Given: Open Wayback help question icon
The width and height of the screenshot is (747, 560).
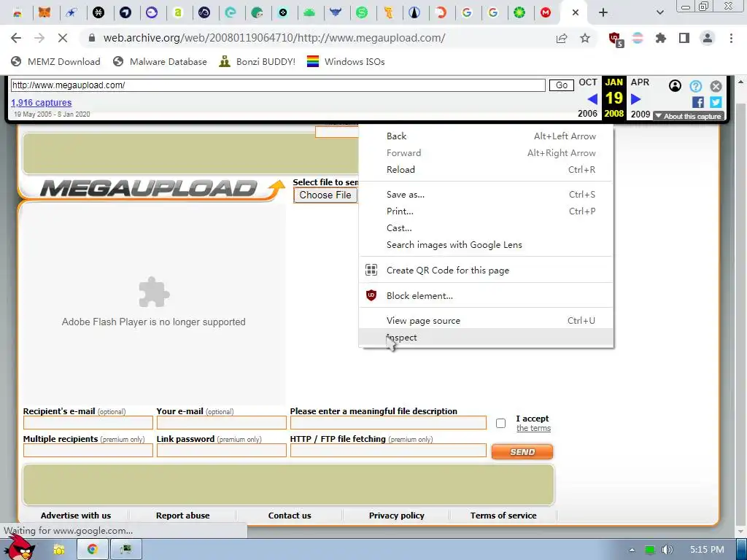Looking at the screenshot, I should [x=695, y=86].
